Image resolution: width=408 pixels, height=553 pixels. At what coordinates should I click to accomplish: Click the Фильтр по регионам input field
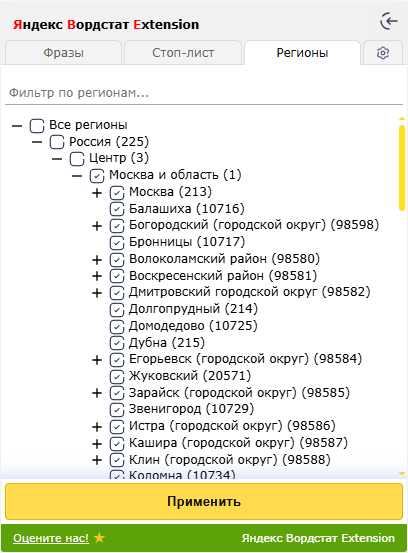coord(204,93)
